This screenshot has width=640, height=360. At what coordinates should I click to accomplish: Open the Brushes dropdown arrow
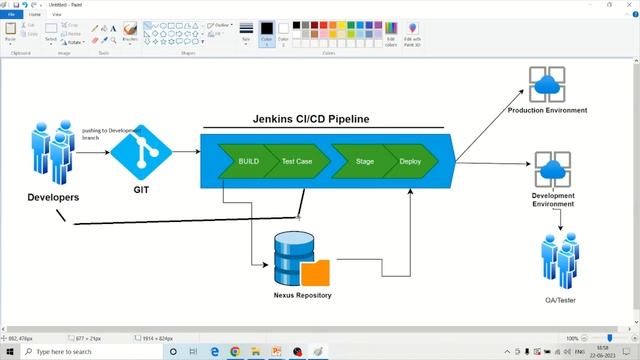coord(130,44)
